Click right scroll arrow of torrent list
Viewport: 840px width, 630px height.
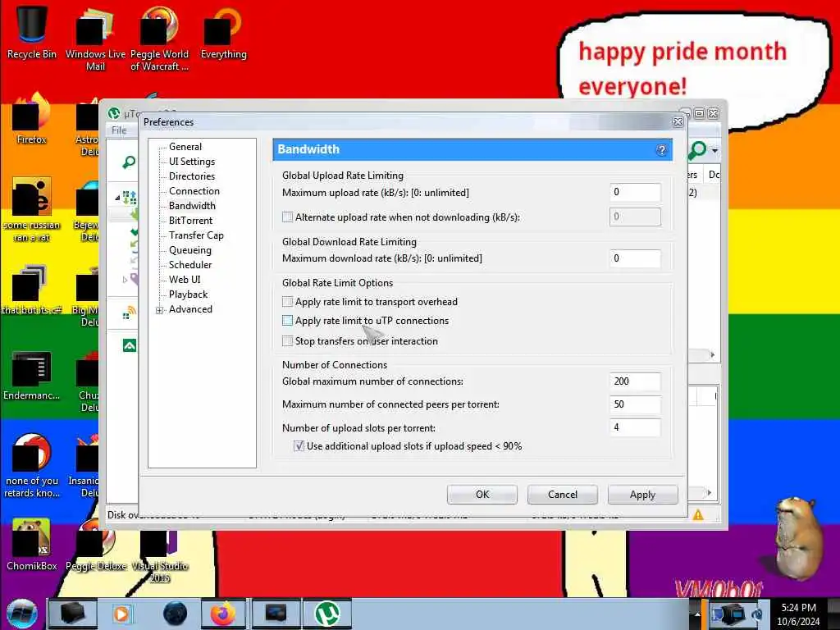pos(712,354)
